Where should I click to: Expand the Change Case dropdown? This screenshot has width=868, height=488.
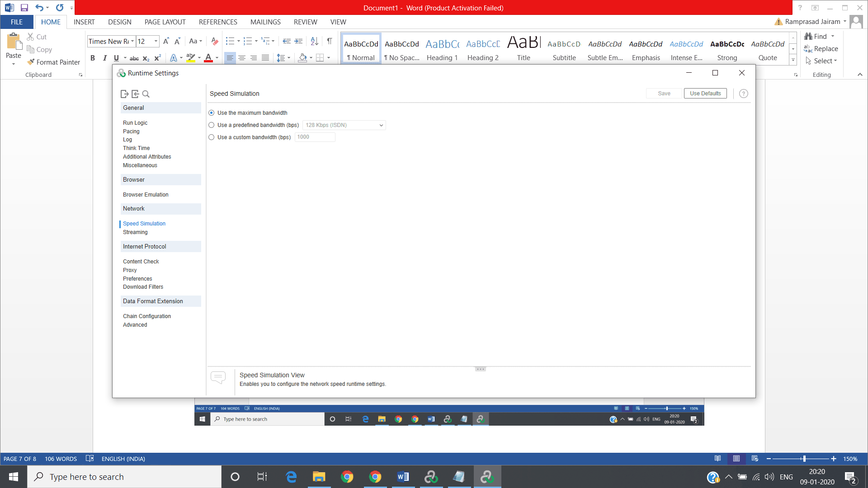coord(196,41)
